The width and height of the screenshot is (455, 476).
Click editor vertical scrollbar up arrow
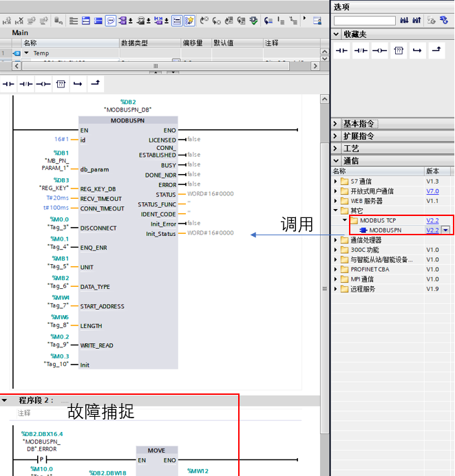pyautogui.click(x=325, y=99)
